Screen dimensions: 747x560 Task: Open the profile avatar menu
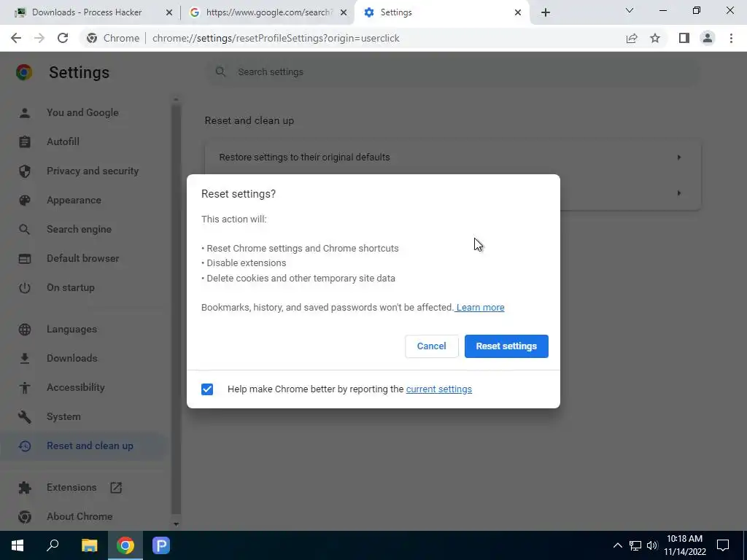click(x=708, y=38)
